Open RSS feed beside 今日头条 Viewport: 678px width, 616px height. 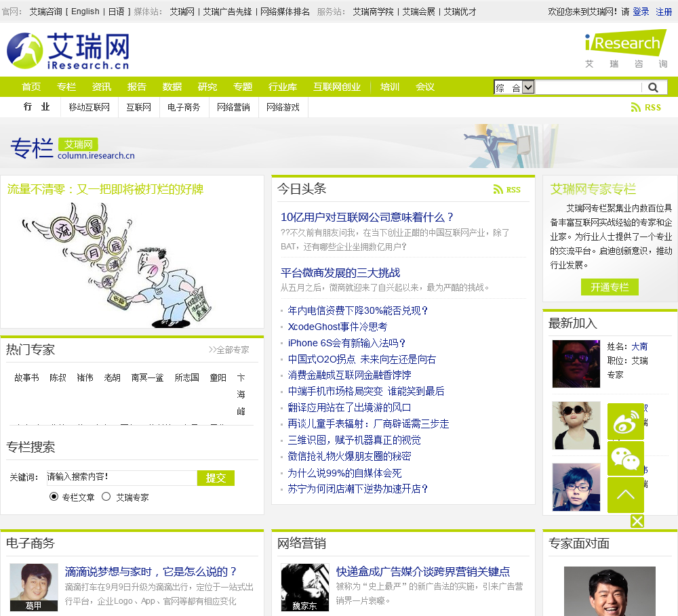pyautogui.click(x=506, y=189)
